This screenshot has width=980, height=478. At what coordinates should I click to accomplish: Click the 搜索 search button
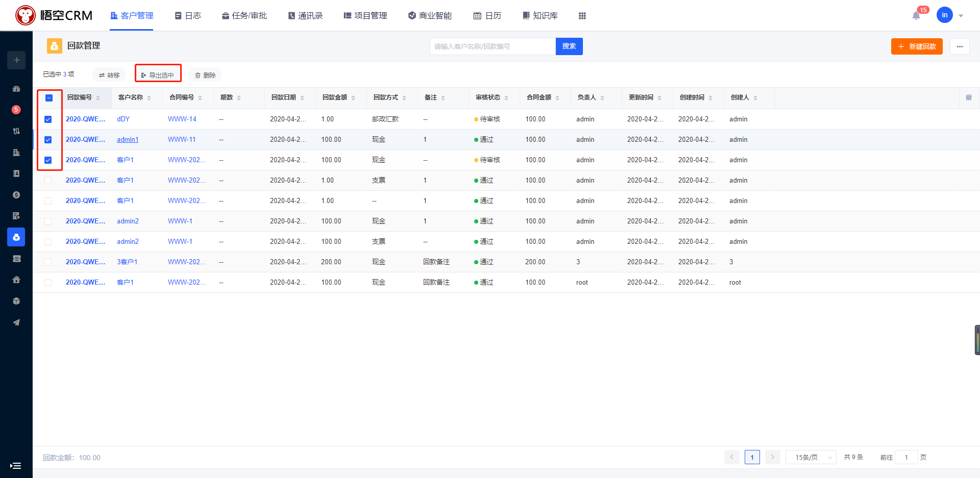(x=569, y=46)
